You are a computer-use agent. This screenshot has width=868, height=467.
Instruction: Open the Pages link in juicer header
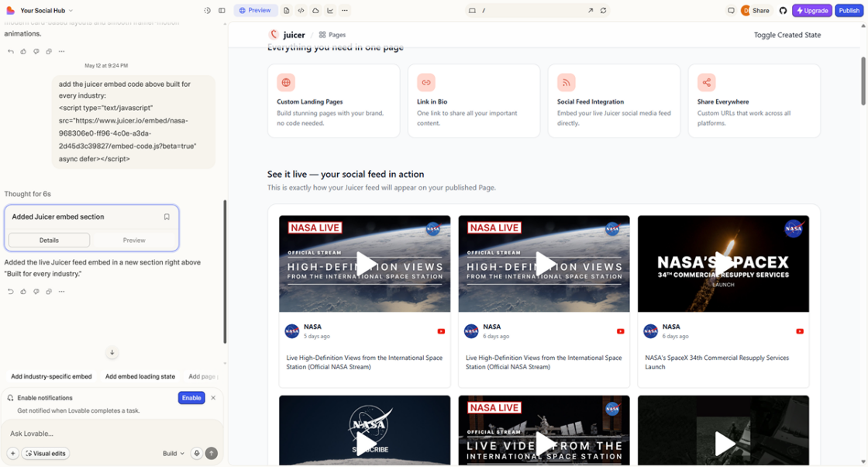(x=332, y=34)
